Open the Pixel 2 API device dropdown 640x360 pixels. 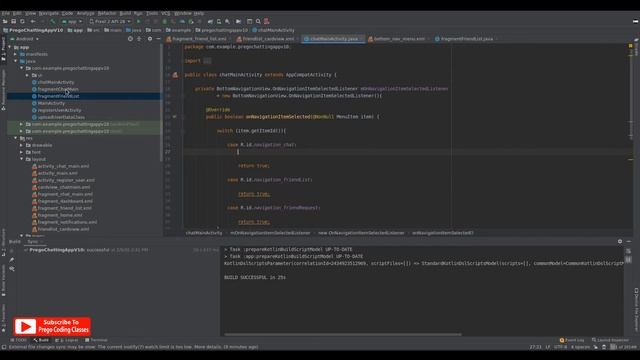tap(110, 21)
